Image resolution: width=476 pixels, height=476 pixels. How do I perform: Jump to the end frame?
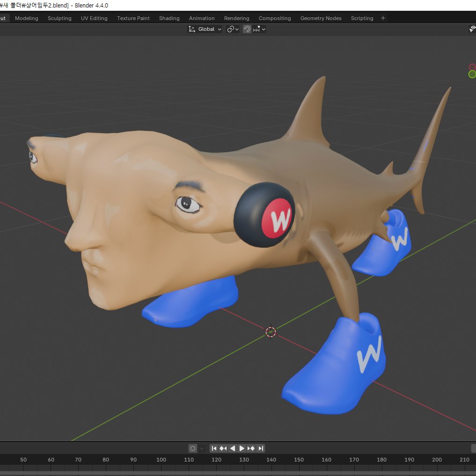[x=261, y=448]
